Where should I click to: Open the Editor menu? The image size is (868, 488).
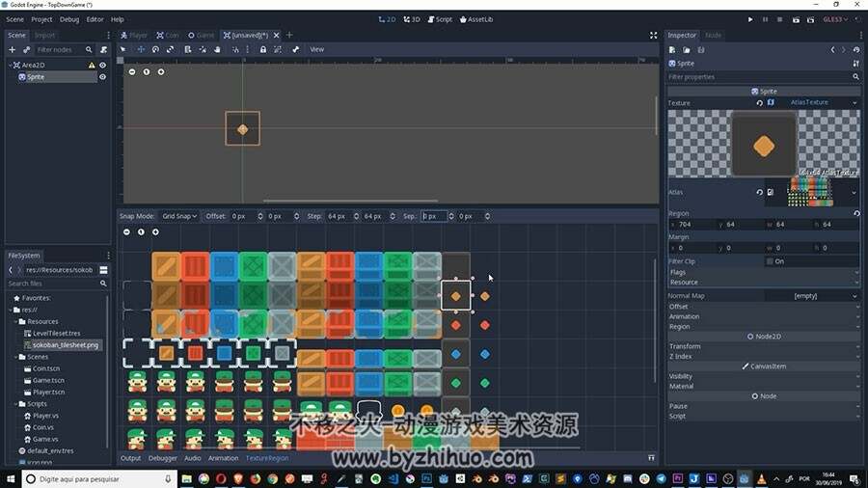coord(95,19)
